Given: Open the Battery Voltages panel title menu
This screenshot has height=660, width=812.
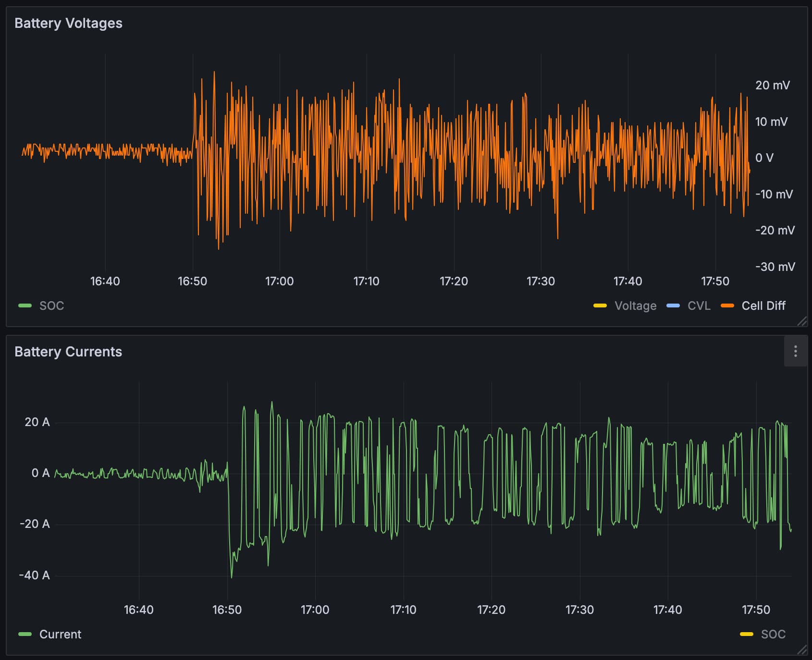Looking at the screenshot, I should point(68,23).
